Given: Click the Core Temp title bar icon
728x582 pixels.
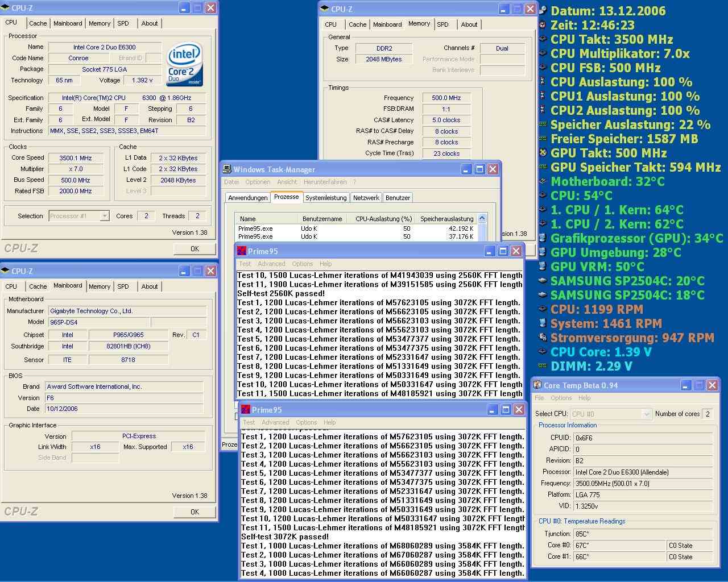Looking at the screenshot, I should click(x=537, y=385).
